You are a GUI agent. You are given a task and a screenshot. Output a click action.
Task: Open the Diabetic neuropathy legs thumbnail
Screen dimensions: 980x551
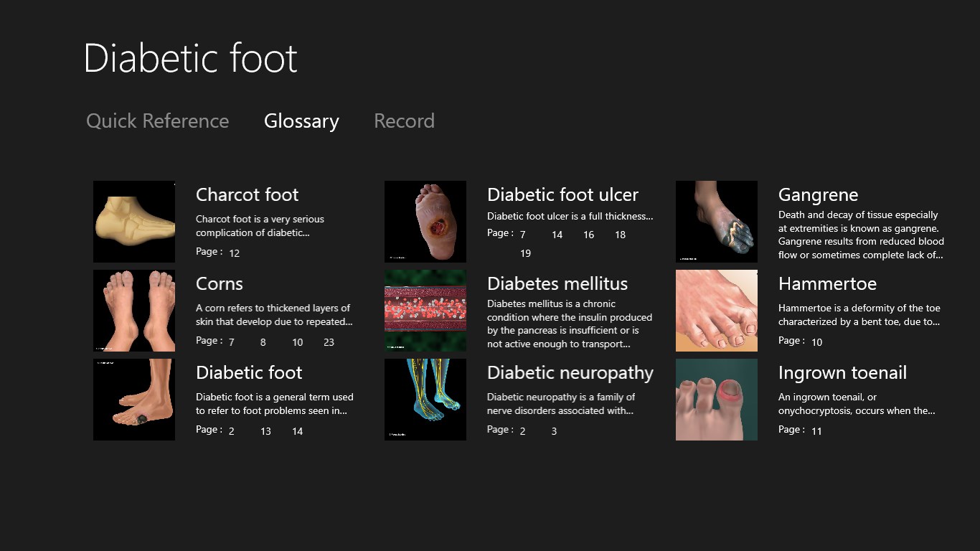425,400
